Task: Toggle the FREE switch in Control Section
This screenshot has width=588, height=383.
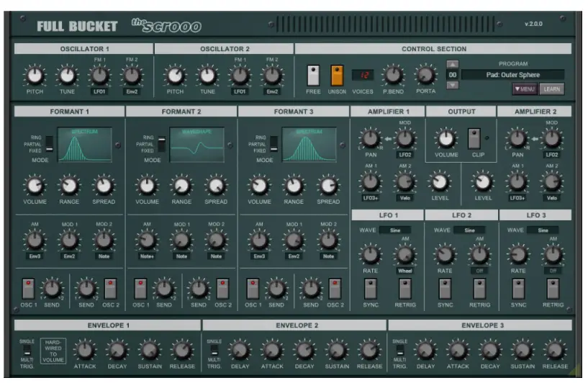Action: 313,76
